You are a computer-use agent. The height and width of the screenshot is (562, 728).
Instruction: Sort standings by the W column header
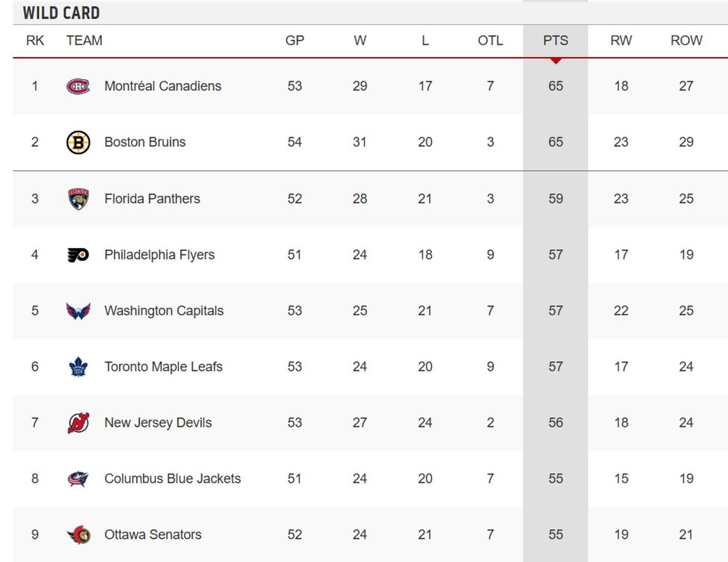click(360, 41)
